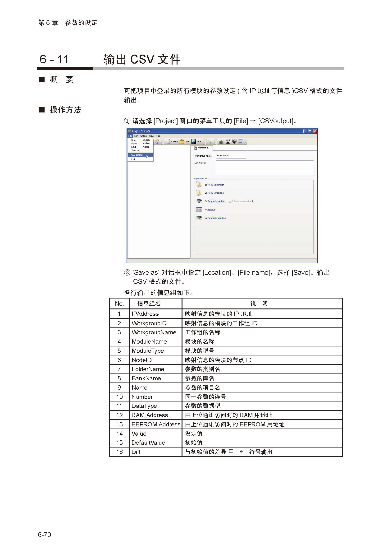Click the 'Diff' table cell
Image resolution: width=392 pixels, height=555 pixels.
155,452
